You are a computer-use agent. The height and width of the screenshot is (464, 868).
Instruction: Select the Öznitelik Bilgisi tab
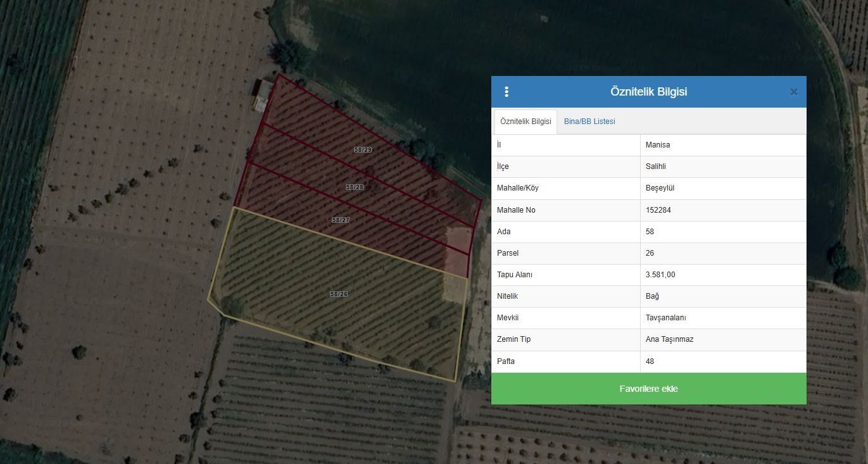(525, 122)
